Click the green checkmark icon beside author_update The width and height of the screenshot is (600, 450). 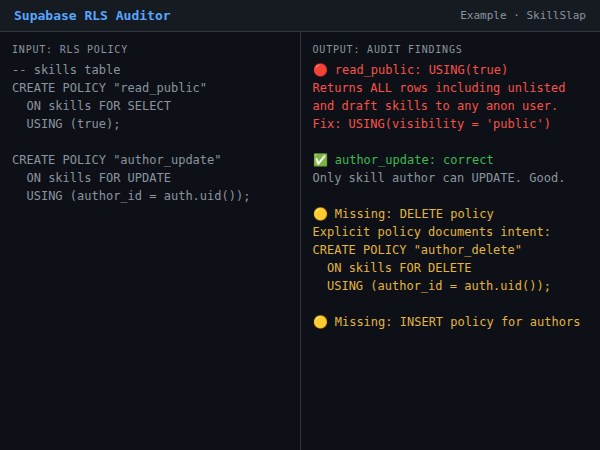(x=320, y=160)
